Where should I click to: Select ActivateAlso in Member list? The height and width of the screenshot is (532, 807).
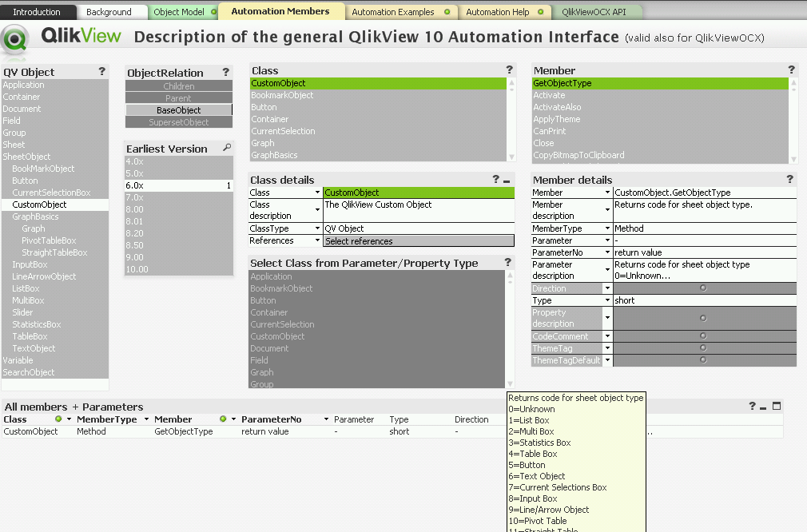(x=660, y=107)
